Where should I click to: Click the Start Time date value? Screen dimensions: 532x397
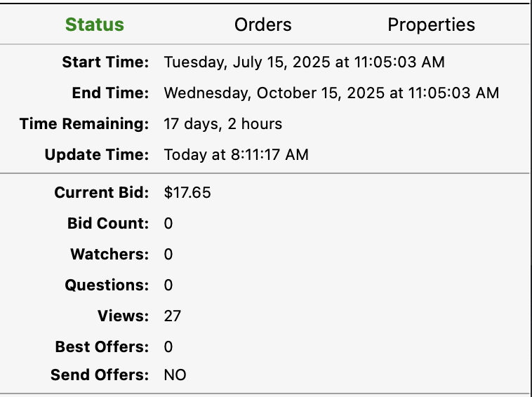pos(304,62)
